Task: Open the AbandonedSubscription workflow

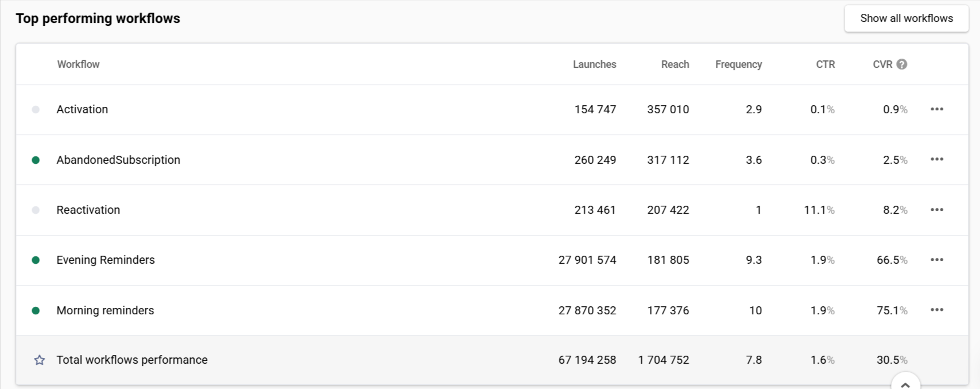Action: tap(118, 160)
